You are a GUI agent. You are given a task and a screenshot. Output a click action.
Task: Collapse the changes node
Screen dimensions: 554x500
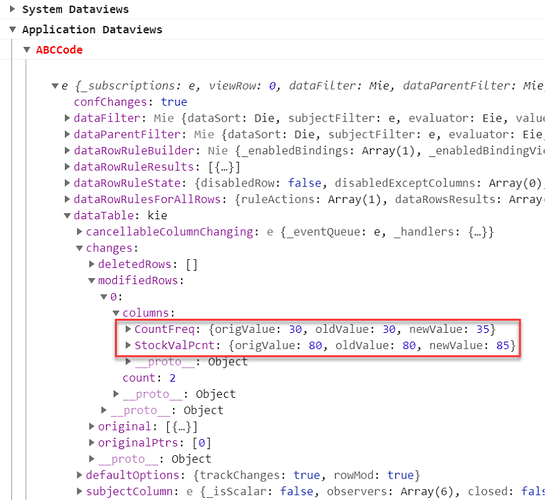[x=79, y=248]
